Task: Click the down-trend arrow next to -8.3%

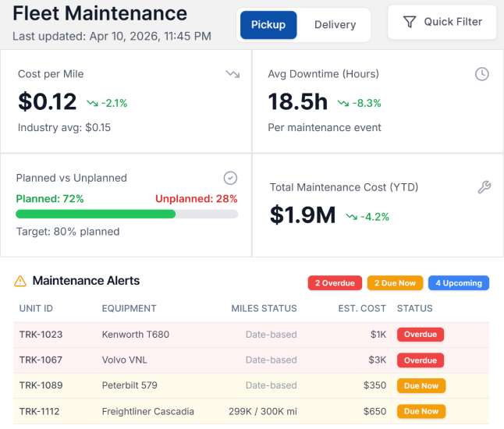Action: coord(343,103)
